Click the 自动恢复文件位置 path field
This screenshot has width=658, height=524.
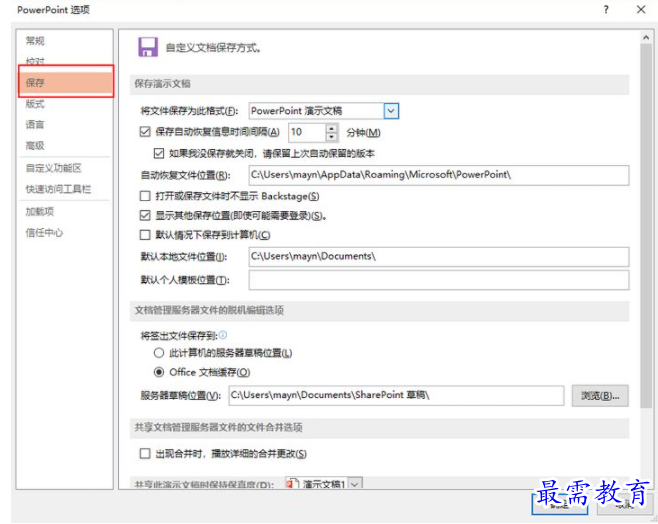click(x=439, y=175)
